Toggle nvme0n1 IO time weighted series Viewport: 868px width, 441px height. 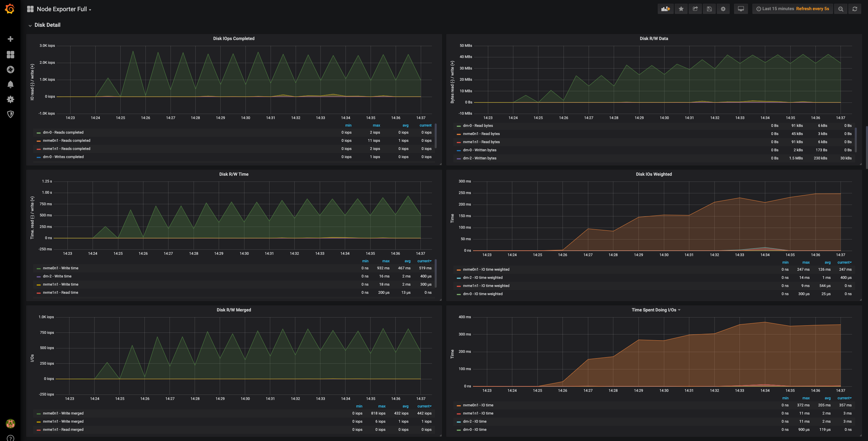tap(486, 269)
